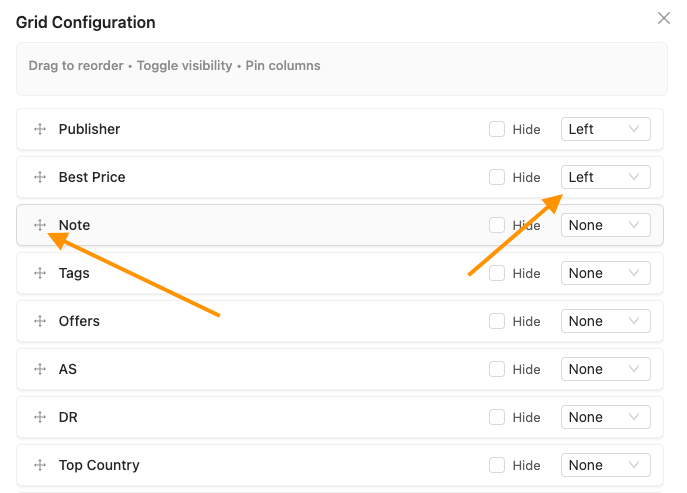Screen dimensions: 687x493
Task: Click the drag handle icon for Best Price
Action: 40,177
